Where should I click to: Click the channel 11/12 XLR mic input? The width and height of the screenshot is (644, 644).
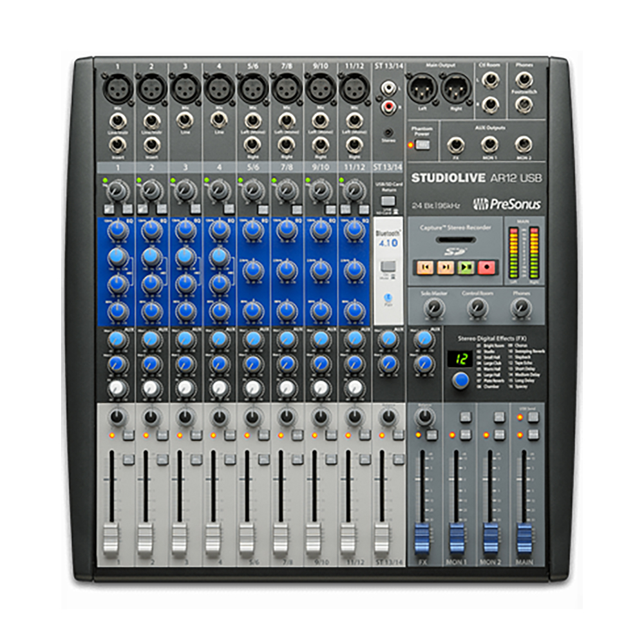coord(354,88)
